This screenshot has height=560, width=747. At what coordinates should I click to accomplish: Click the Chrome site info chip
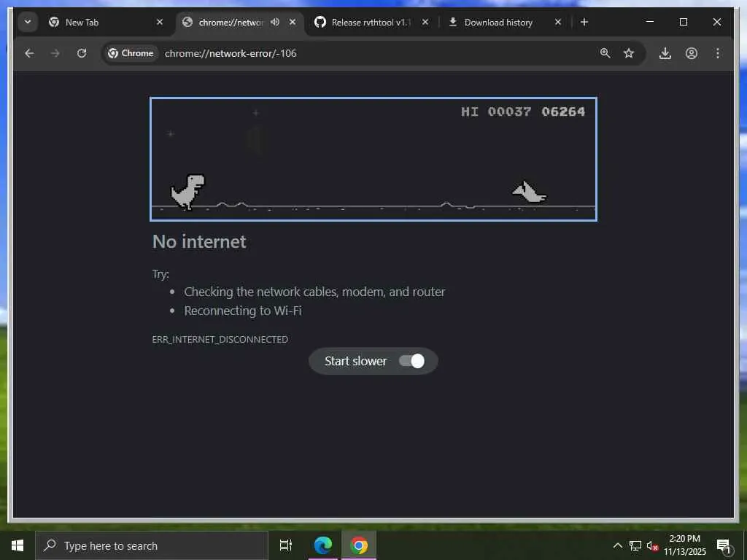tap(131, 53)
